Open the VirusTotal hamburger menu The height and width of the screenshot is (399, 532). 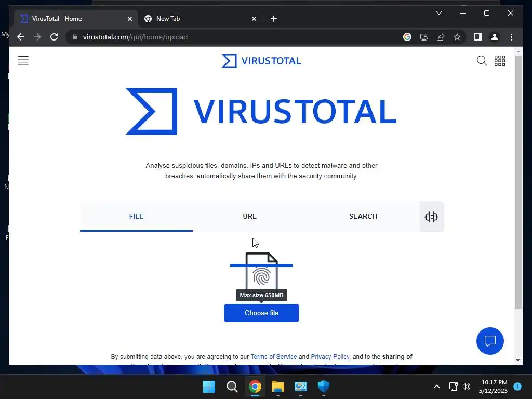click(23, 61)
